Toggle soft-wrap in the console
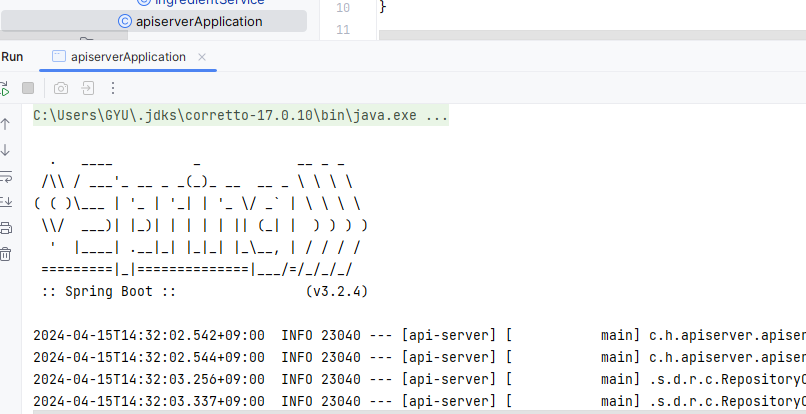806x414 pixels. click(6, 176)
